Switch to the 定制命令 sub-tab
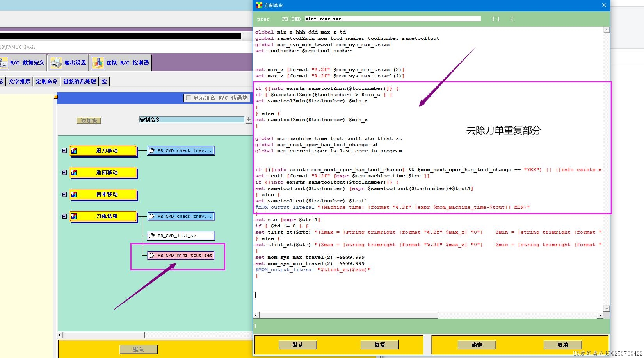This screenshot has width=644, height=358. pos(46,81)
